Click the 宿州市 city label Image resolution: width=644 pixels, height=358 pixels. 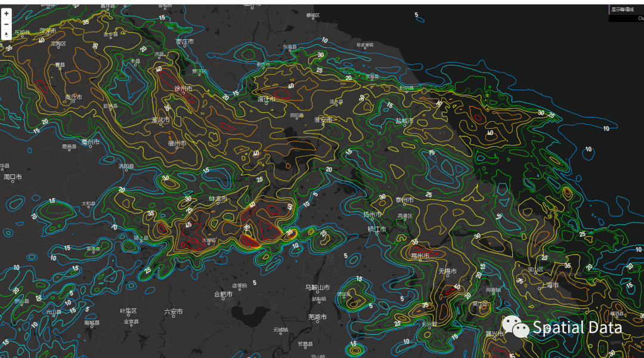(x=177, y=143)
